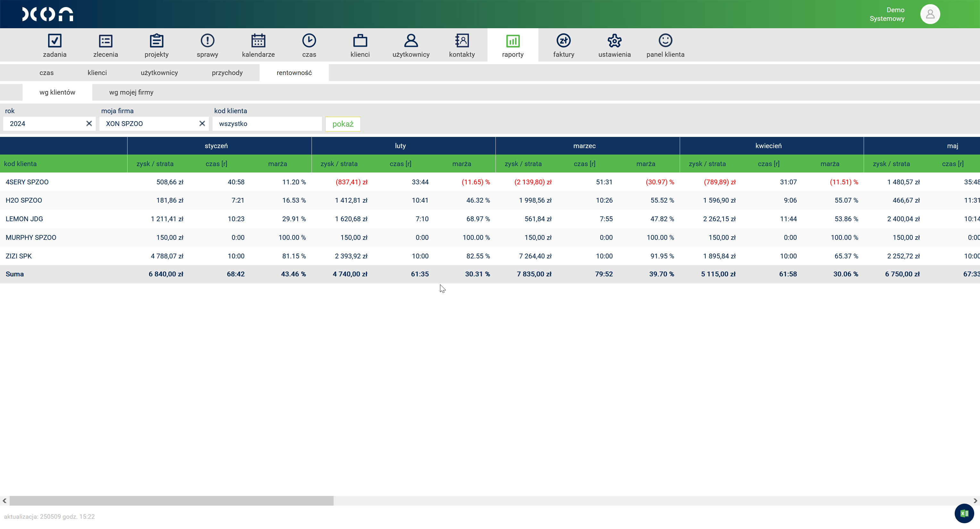Open the projekty clipboard icon
This screenshot has height=529, width=980.
point(156,40)
